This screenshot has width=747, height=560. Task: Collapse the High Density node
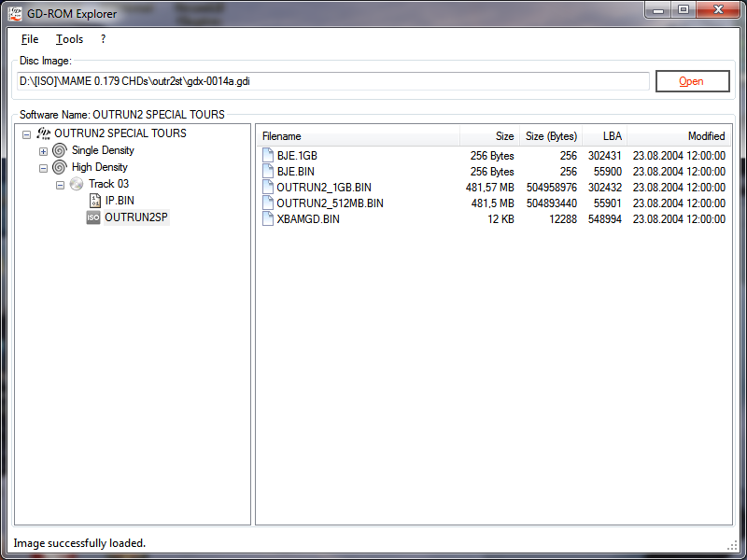[43, 168]
